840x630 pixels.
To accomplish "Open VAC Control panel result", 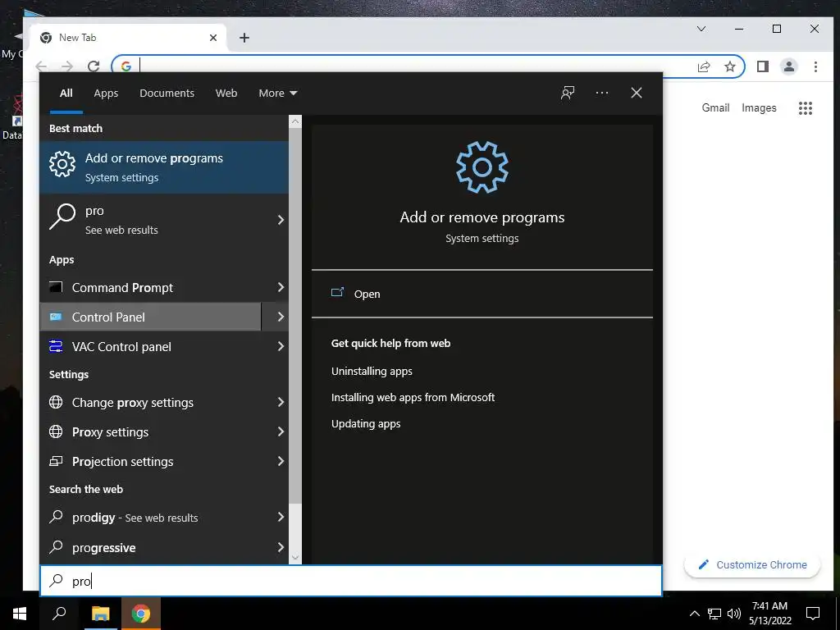I will [151, 347].
